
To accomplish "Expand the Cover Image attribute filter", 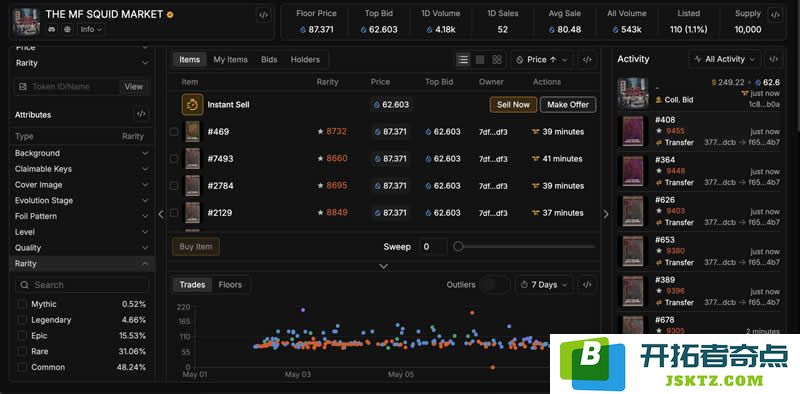I will [x=82, y=185].
